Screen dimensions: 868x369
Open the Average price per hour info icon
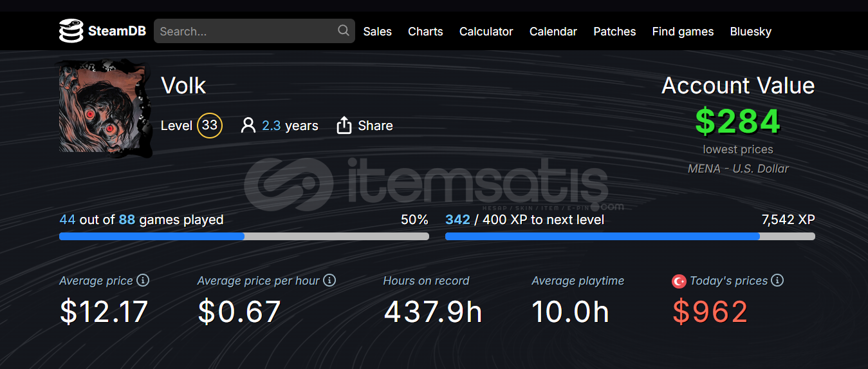pos(329,280)
